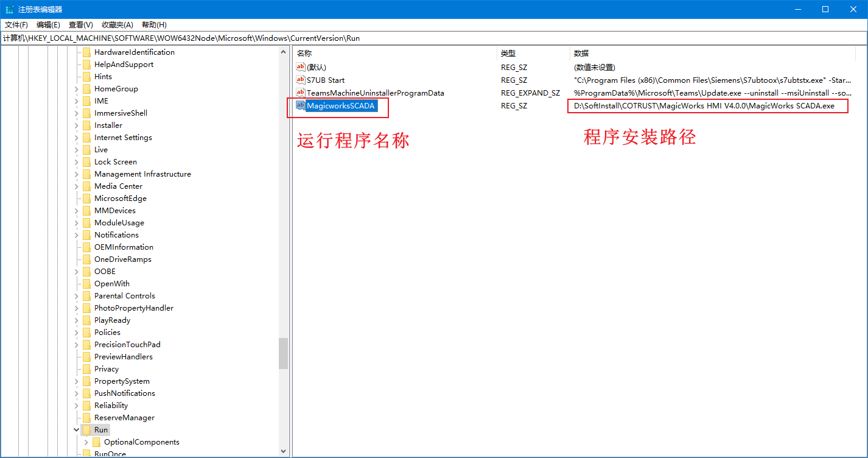Click the Teams Update.exe data value
868x458 pixels.
(x=713, y=93)
